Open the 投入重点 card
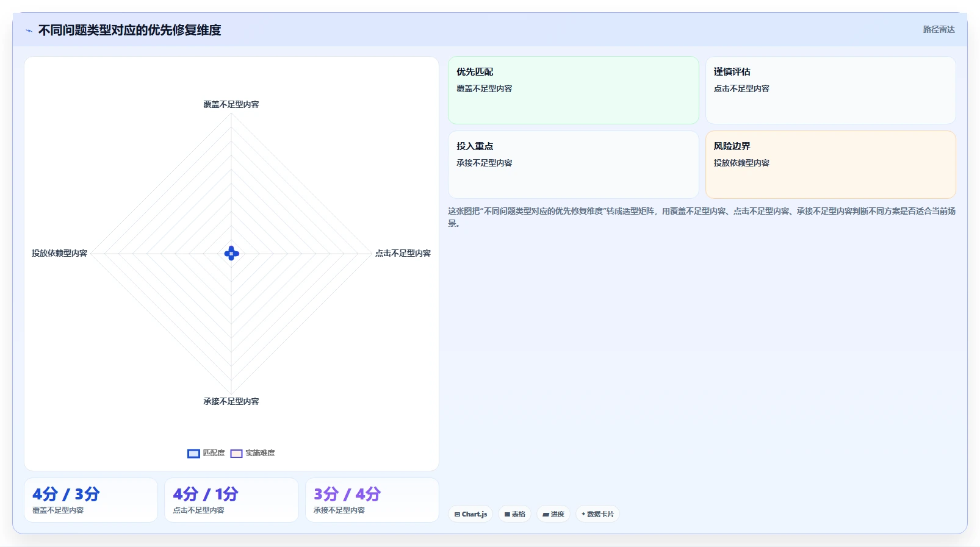The height and width of the screenshot is (547, 980). tap(574, 165)
